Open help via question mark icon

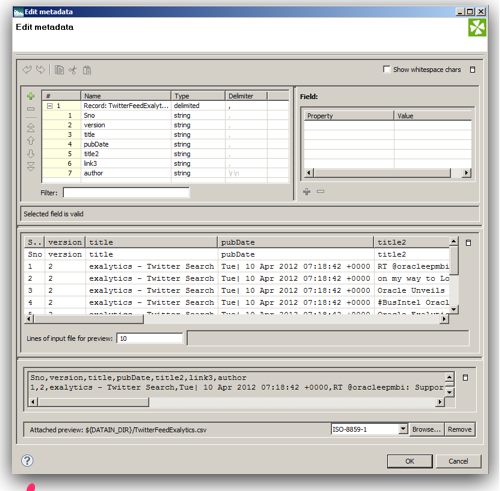tap(27, 461)
